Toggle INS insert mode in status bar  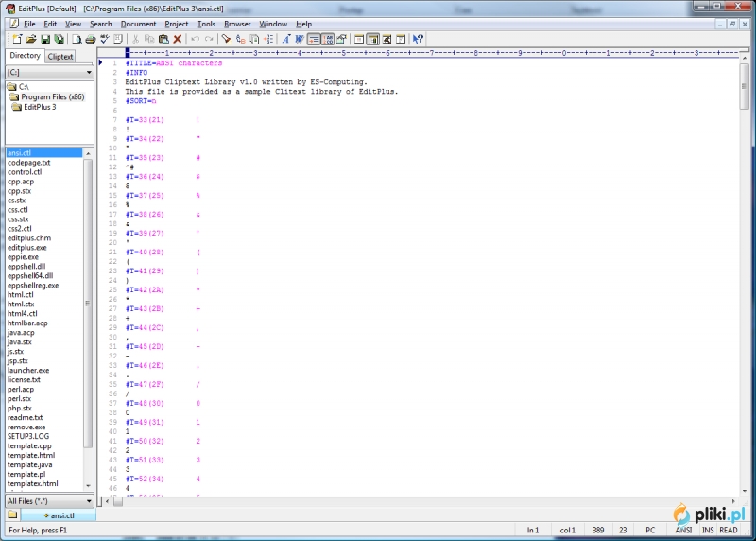tap(707, 530)
